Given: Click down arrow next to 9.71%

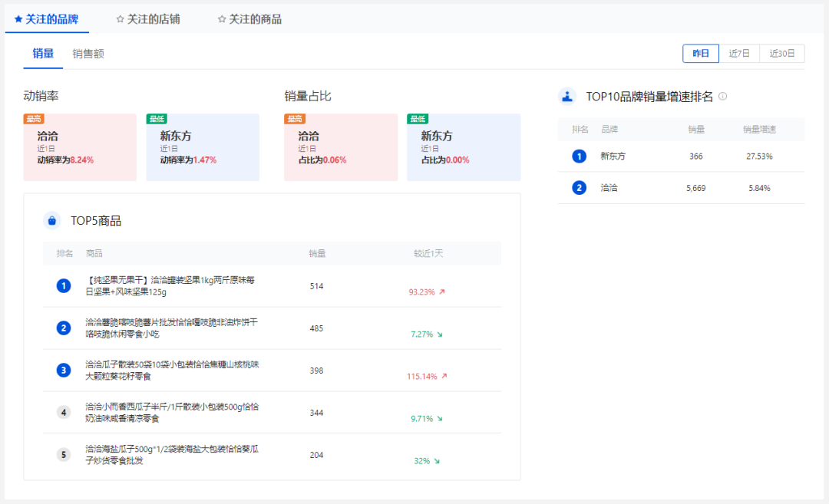Looking at the screenshot, I should (439, 419).
